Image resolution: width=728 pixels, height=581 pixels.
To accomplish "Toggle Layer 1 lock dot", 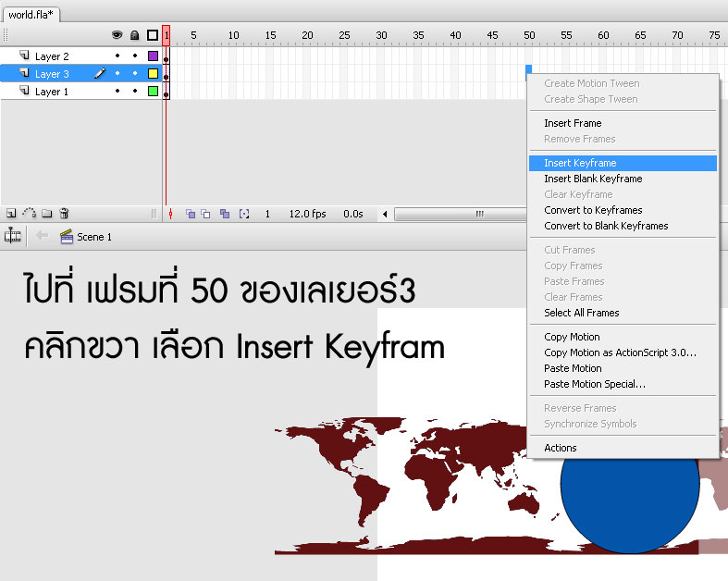I will 135,91.
